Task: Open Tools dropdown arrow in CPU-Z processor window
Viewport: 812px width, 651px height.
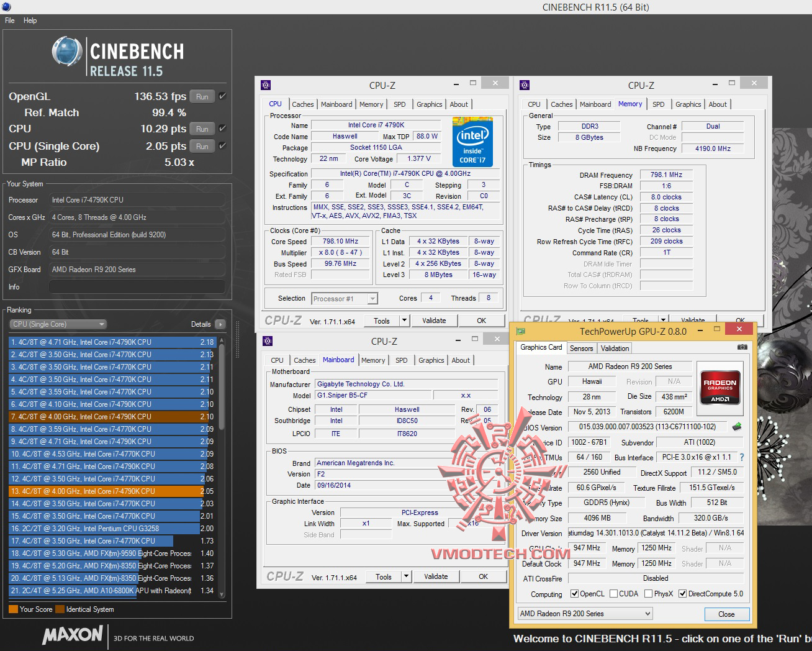Action: click(x=405, y=321)
